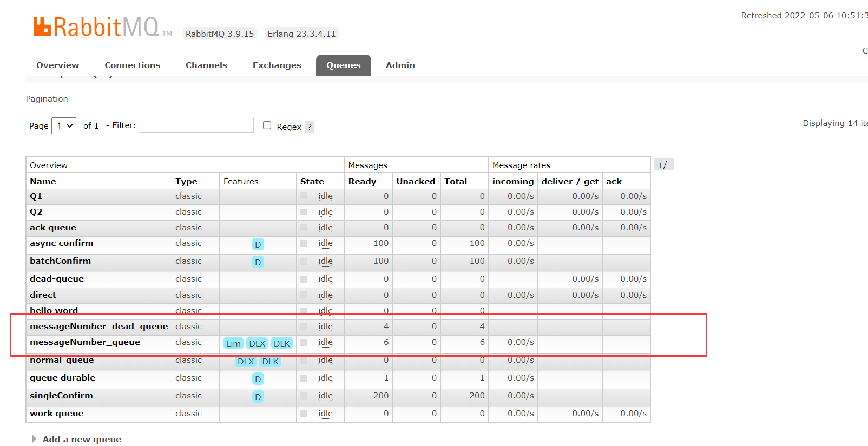Click the state indicator square for work queue

coord(304,414)
